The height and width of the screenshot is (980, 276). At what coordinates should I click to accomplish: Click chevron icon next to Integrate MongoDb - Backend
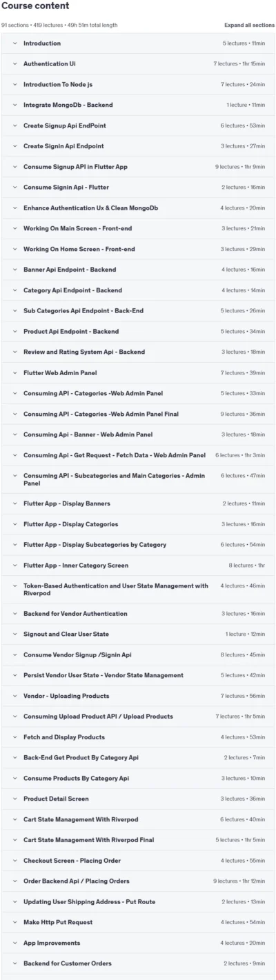coord(14,105)
